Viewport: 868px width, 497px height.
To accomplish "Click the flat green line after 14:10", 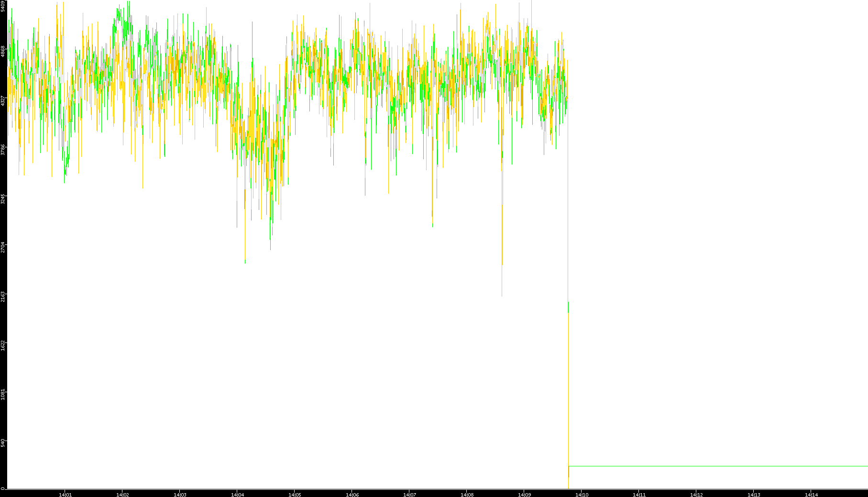I will pos(717,466).
